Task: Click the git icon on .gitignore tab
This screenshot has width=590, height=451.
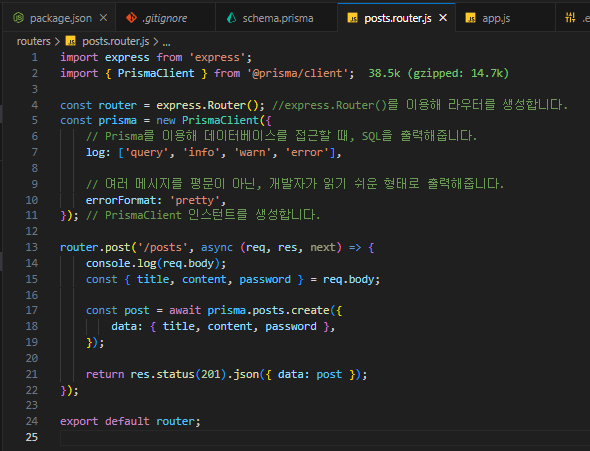Action: (131, 18)
